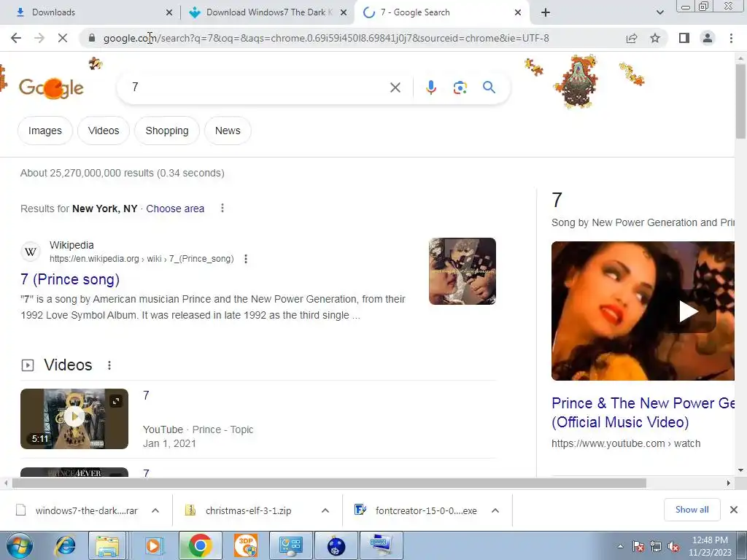Open Chrome three-dot settings menu

click(x=731, y=38)
